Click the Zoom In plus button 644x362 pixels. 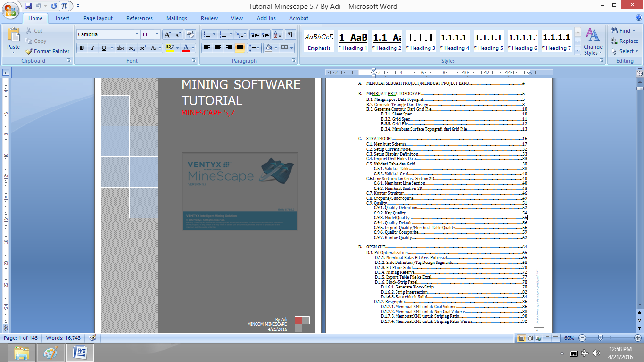[x=638, y=338]
